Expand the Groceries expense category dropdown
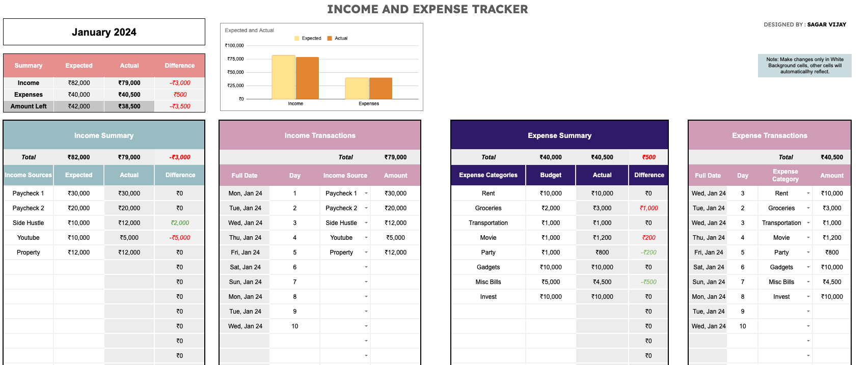This screenshot has width=868, height=365. coord(808,208)
